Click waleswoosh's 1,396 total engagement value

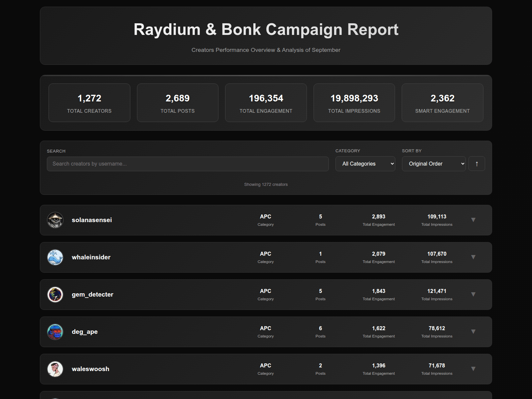[x=379, y=365]
